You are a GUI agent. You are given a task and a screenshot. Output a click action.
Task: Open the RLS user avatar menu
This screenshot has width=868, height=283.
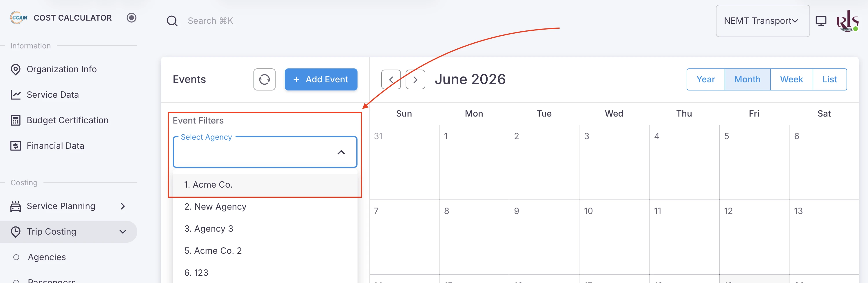pyautogui.click(x=847, y=21)
